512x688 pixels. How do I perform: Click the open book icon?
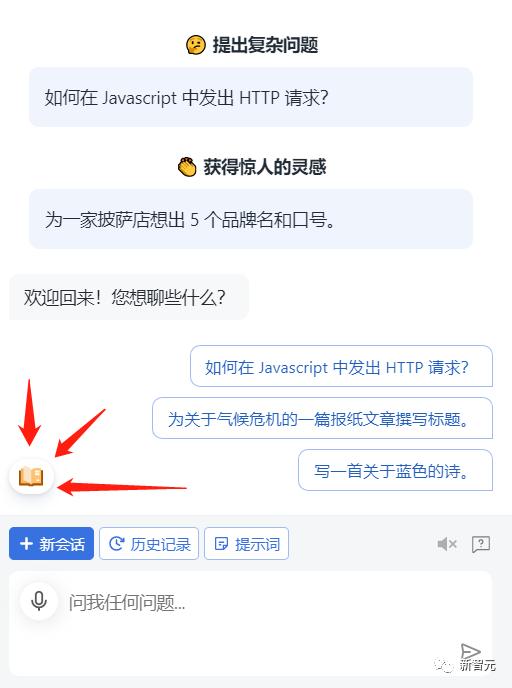[x=31, y=476]
